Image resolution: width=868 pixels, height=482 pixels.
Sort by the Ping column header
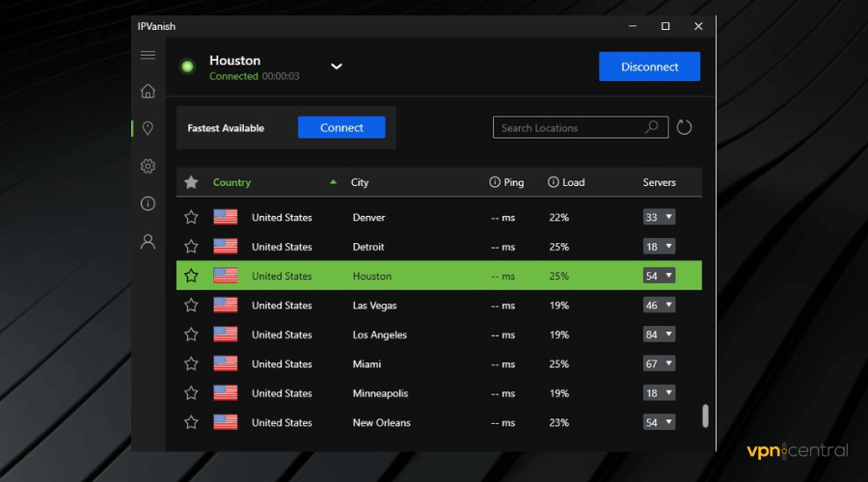[x=514, y=182]
